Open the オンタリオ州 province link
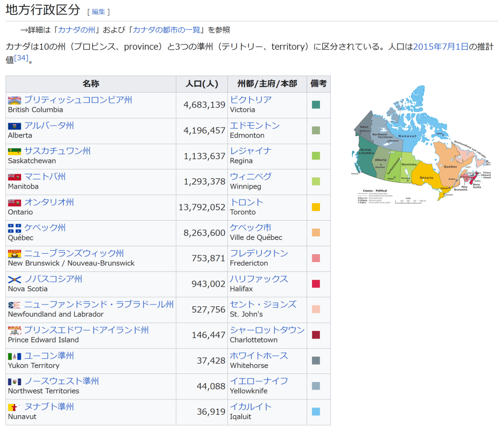504x432 pixels. [49, 202]
